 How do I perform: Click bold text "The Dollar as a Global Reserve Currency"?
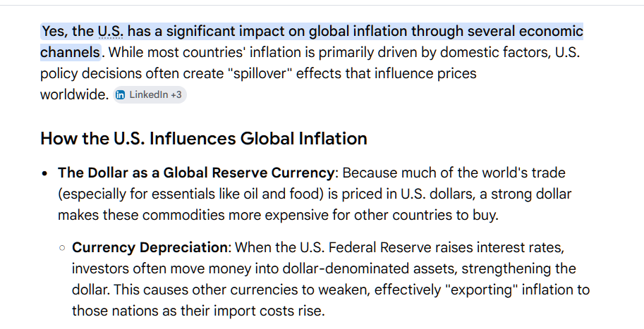tap(196, 173)
